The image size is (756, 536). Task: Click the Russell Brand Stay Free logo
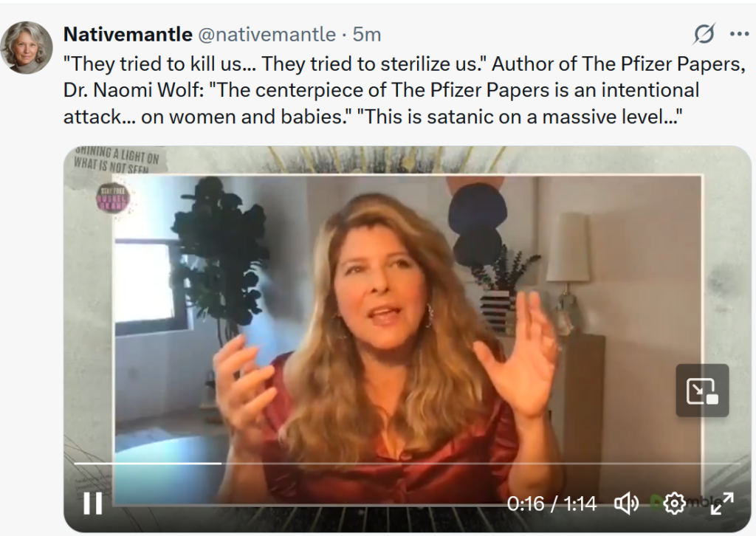coord(113,198)
